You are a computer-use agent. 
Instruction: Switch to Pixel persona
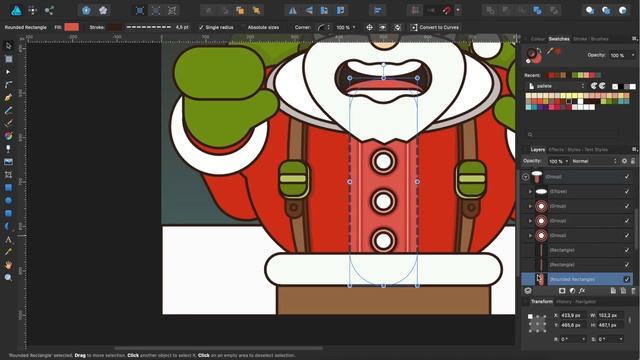click(x=33, y=10)
